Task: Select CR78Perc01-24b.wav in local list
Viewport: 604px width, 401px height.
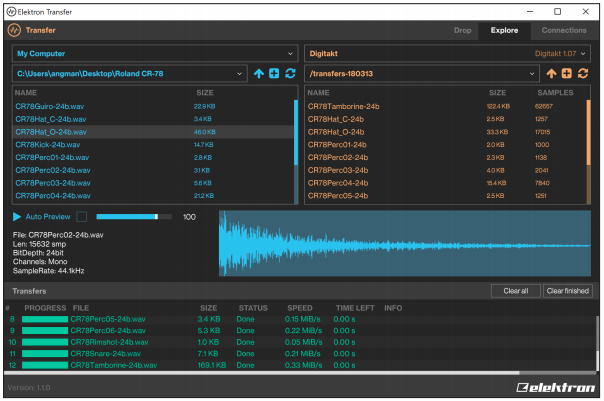Action: [x=153, y=157]
